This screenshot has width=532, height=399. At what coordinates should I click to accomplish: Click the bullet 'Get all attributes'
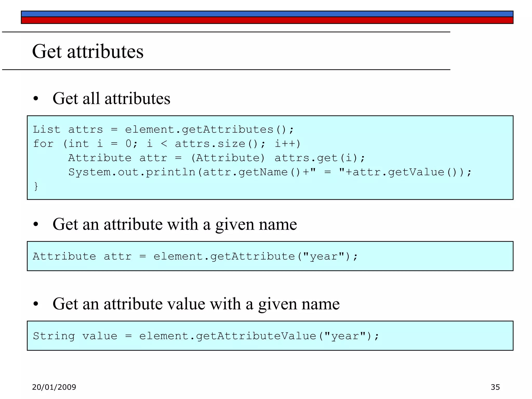111,98
